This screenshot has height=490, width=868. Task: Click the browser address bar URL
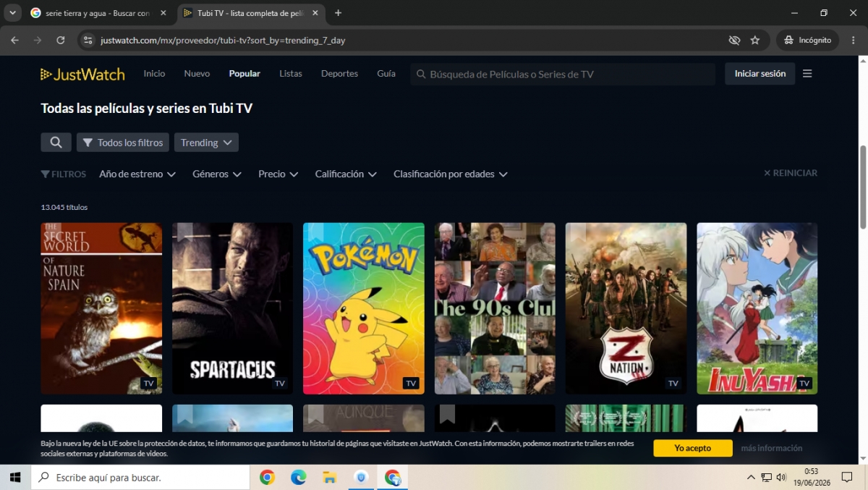tap(223, 41)
